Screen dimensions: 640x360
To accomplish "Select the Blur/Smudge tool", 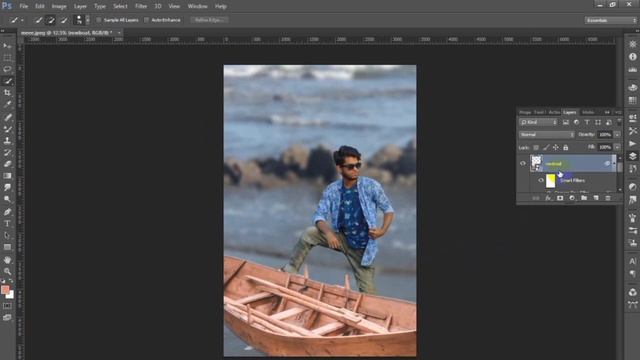I will (x=7, y=188).
